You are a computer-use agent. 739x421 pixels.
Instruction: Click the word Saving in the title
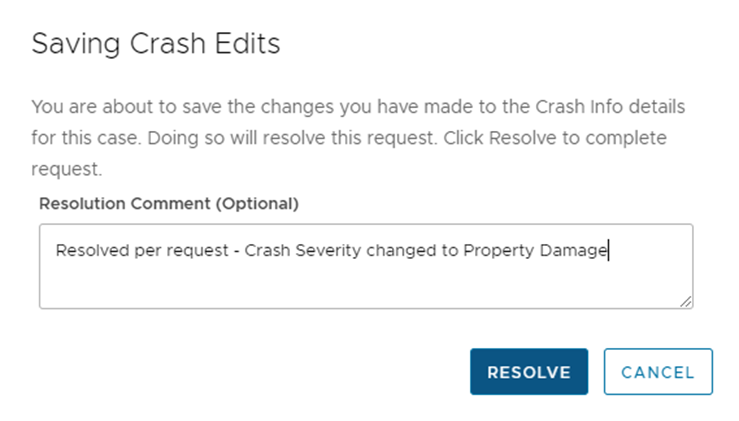76,44
